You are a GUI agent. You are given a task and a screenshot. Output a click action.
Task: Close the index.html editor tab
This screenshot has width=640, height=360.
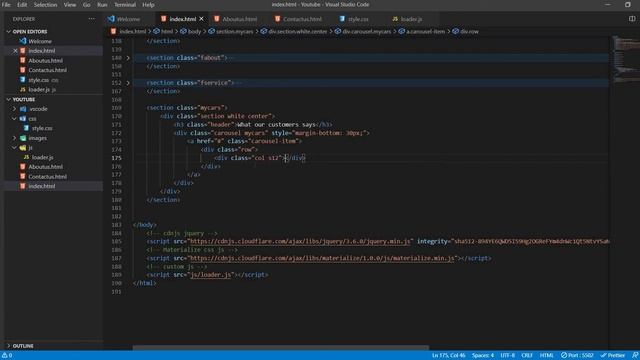click(201, 19)
